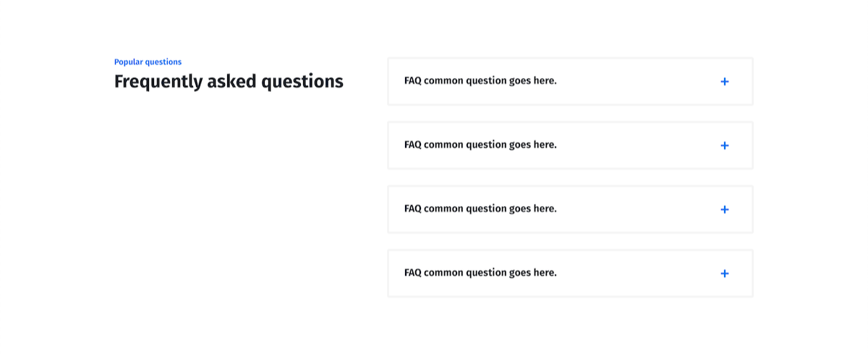Click the "Popular questions" blue label
The height and width of the screenshot is (355, 868).
point(148,62)
